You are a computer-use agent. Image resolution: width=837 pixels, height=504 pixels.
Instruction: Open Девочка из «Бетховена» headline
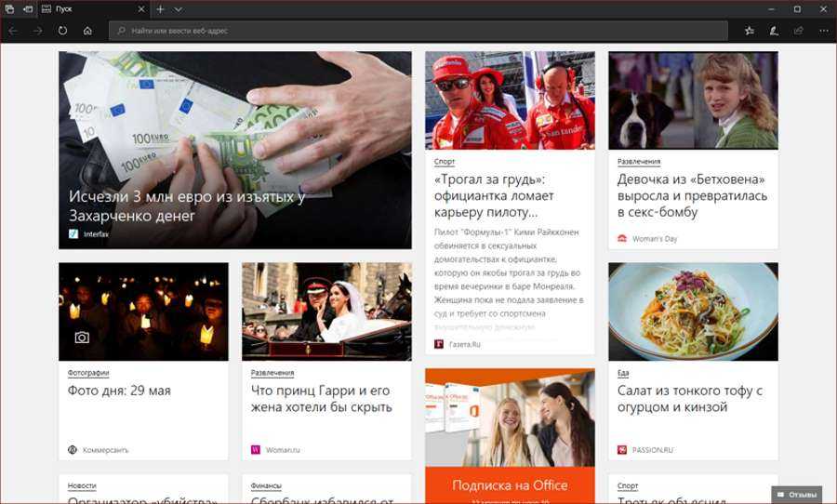tap(692, 196)
